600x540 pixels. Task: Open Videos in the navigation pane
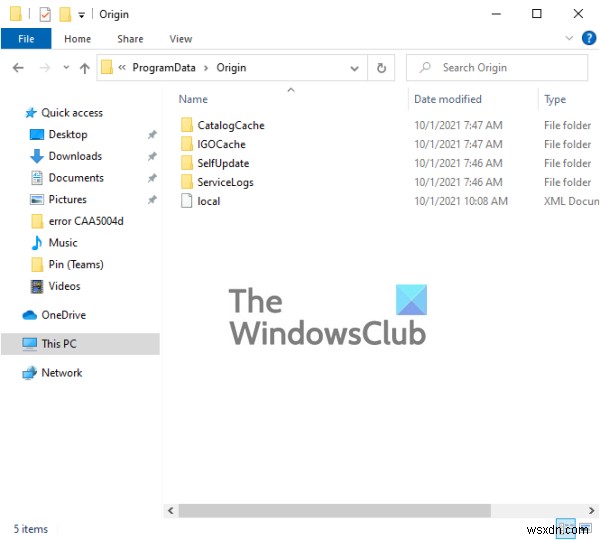click(64, 286)
